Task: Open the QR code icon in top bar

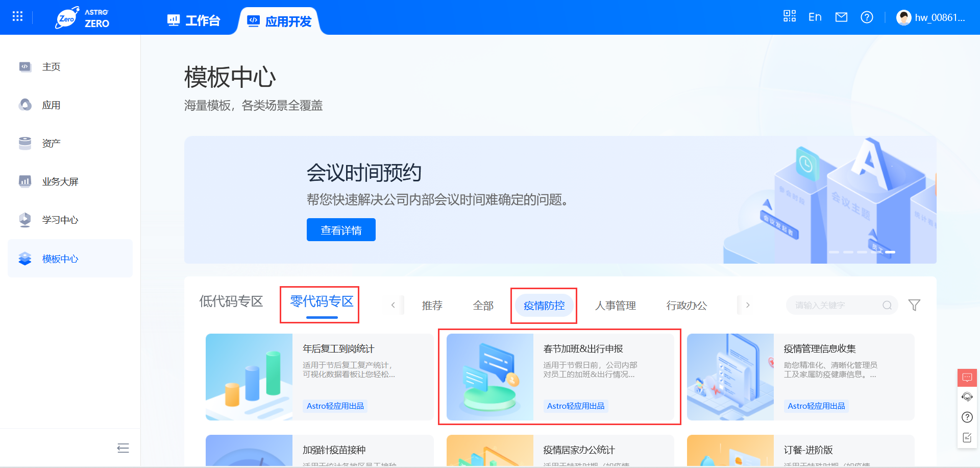Action: click(789, 17)
